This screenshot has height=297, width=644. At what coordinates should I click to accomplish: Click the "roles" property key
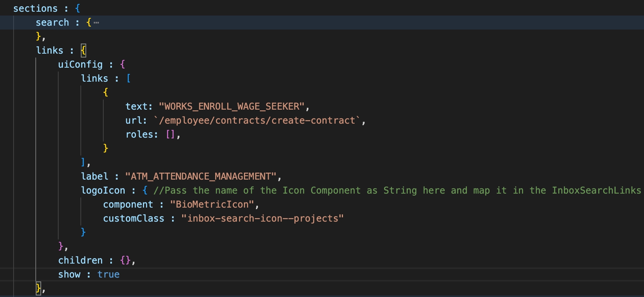coord(139,135)
